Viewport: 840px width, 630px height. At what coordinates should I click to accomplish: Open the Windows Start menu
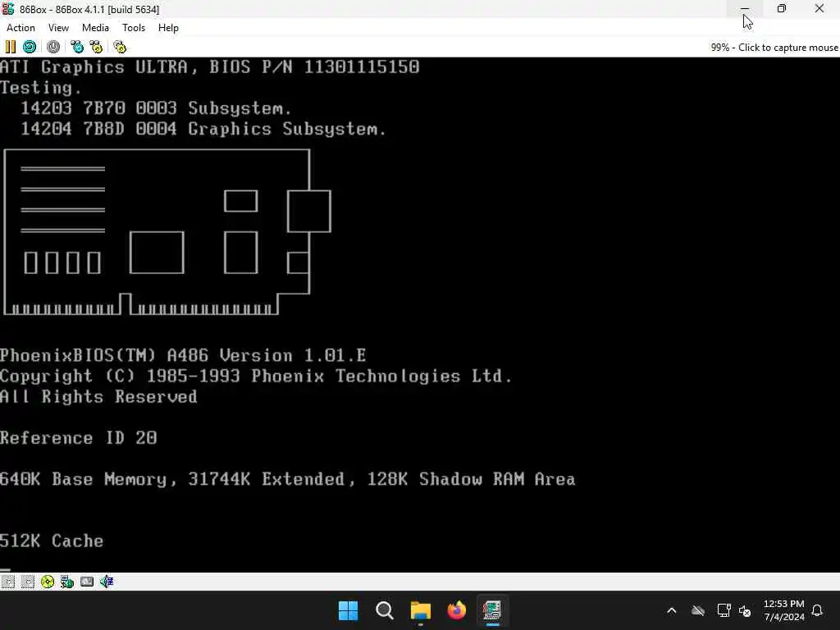click(x=348, y=610)
